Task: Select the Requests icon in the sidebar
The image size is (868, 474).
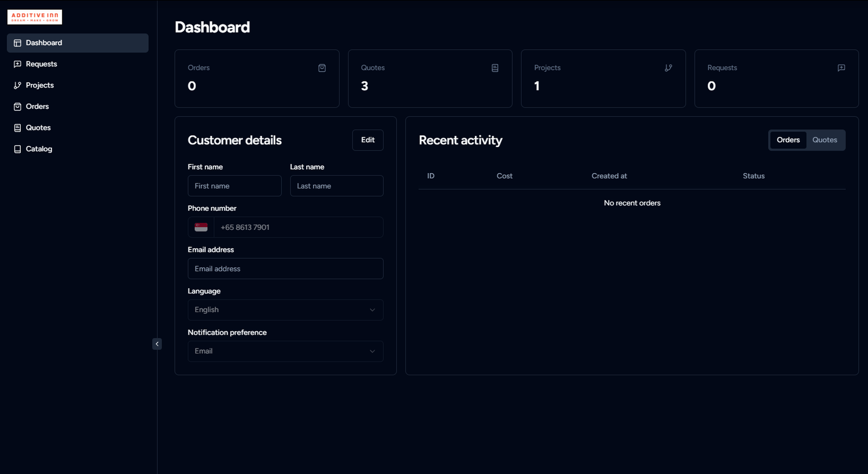Action: tap(17, 64)
